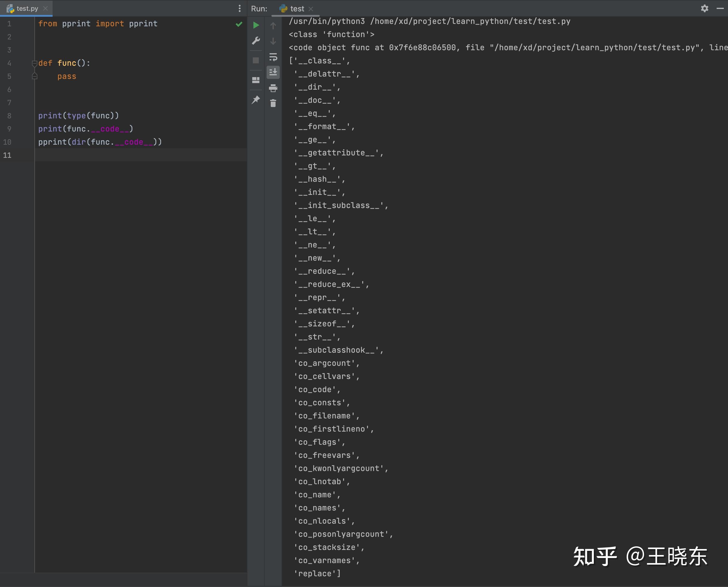Click the Stop process square icon
The image size is (728, 587).
coord(256,60)
